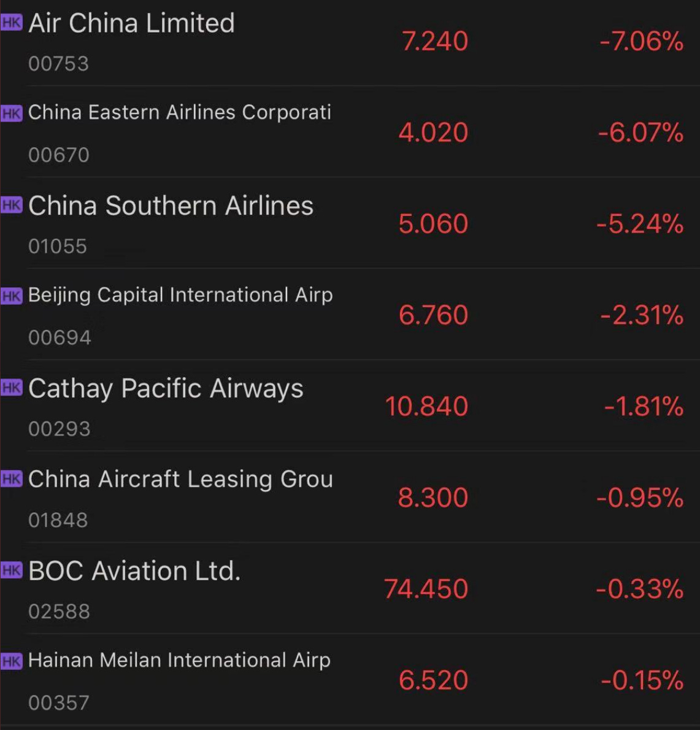This screenshot has height=730, width=700.
Task: Tap the HK badge beside Beijing Capital International
Action: point(12,296)
